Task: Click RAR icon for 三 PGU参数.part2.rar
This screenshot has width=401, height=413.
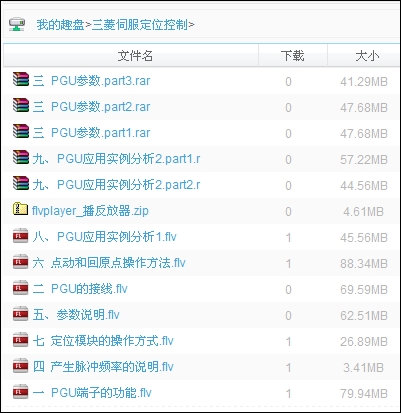Action: point(21,105)
